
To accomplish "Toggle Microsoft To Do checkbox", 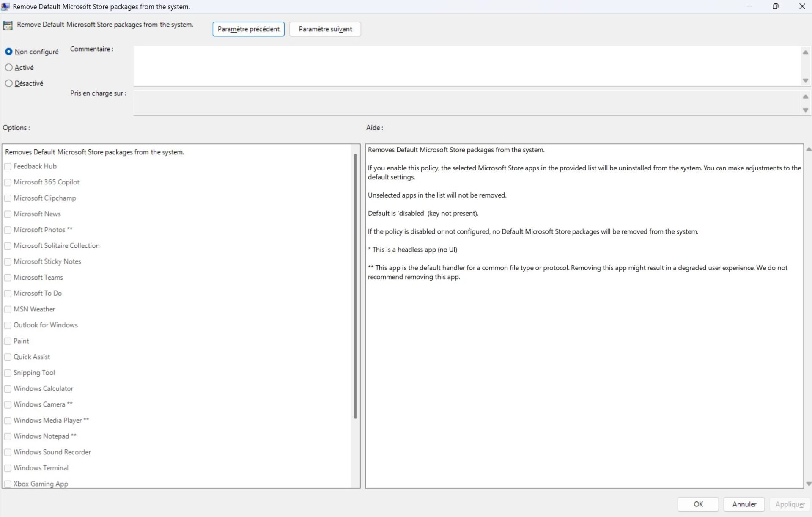I will (x=8, y=294).
